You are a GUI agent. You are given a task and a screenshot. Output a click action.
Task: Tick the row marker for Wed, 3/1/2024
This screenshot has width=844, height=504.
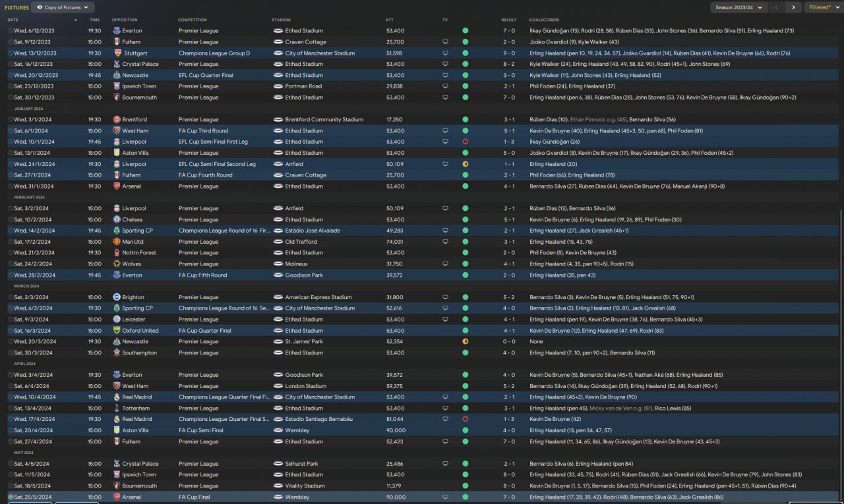[x=11, y=120]
